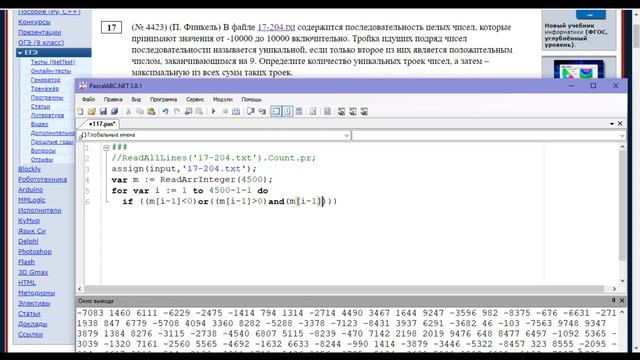Image resolution: width=640 pixels, height=360 pixels.
Task: Click the Open file folder icon
Action: click(91, 111)
